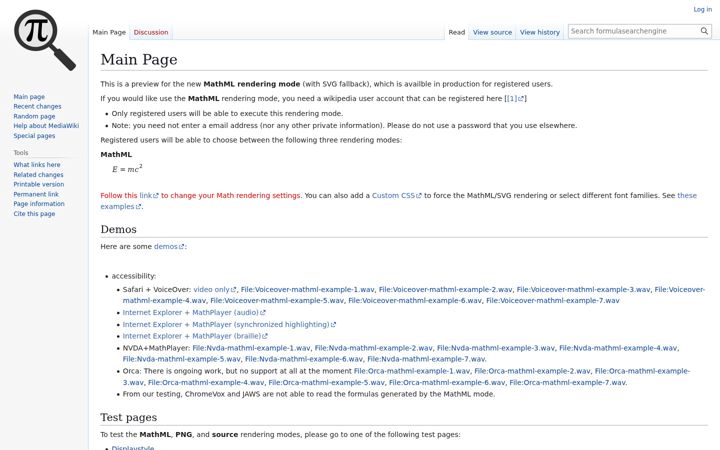Image resolution: width=720 pixels, height=450 pixels.
Task: Click the 'link' to change Math rendering settings
Action: (149, 195)
